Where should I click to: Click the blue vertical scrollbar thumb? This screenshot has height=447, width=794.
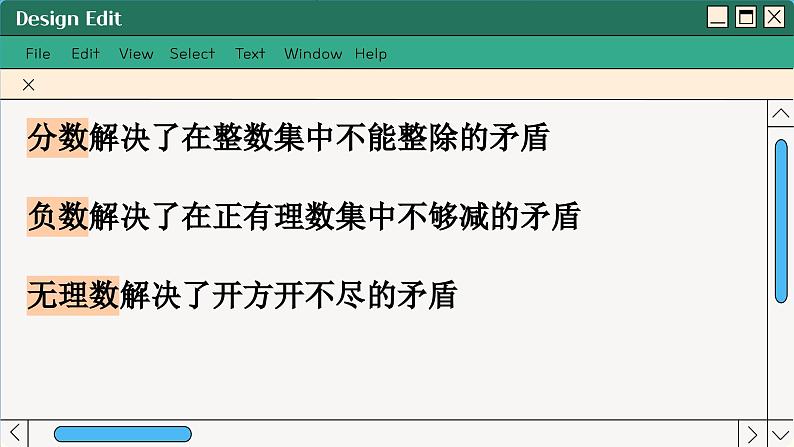[x=781, y=220]
